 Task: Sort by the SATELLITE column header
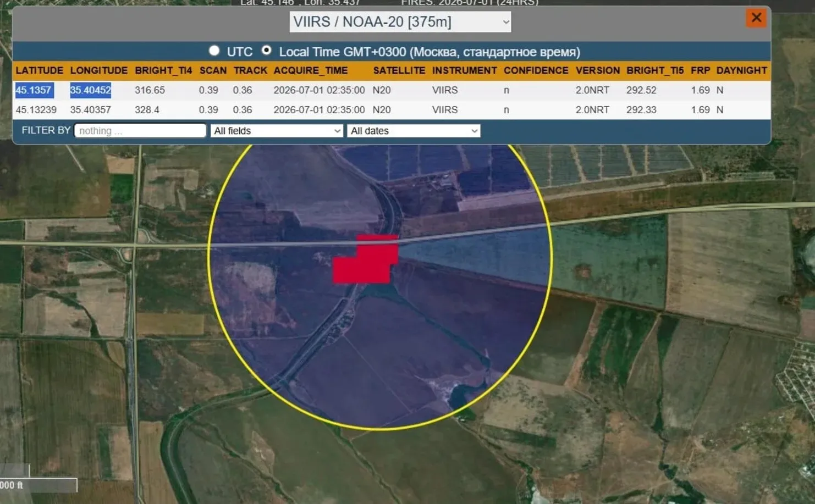pos(399,70)
